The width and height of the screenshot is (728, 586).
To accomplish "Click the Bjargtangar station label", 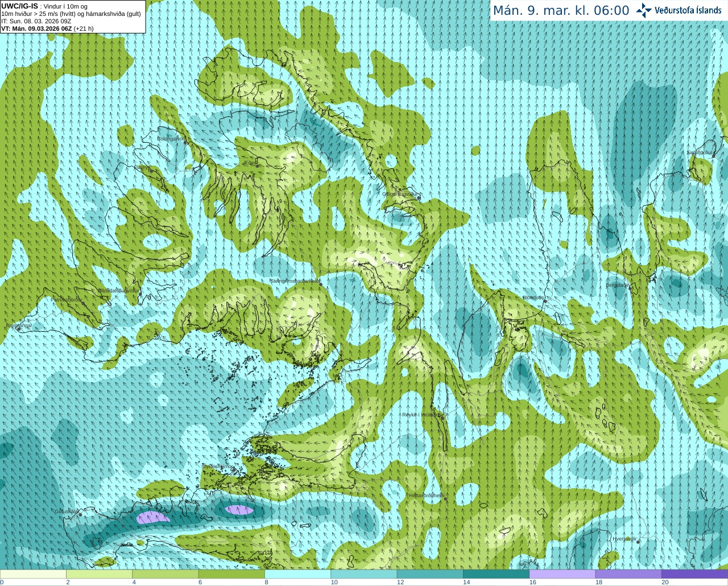I will 18,325.
